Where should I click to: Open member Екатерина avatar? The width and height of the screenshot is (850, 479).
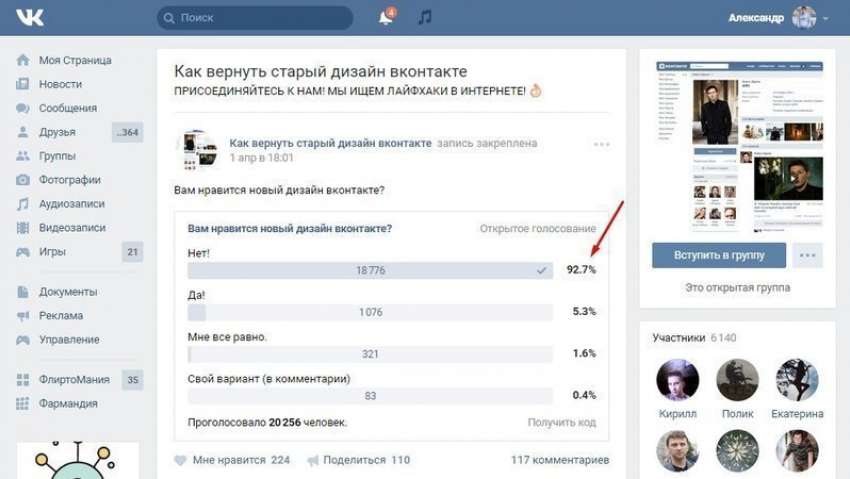pyautogui.click(x=797, y=380)
